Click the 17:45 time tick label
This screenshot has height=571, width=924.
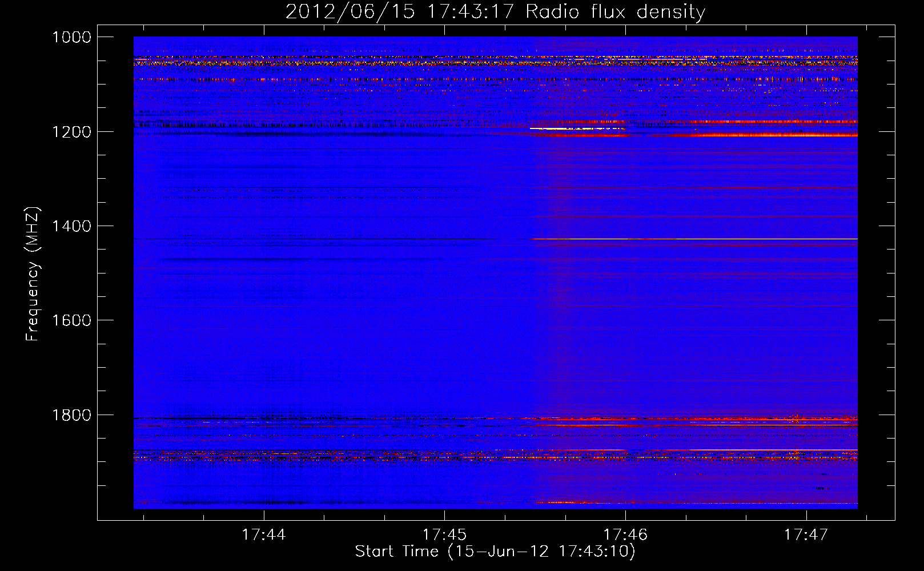click(x=444, y=534)
